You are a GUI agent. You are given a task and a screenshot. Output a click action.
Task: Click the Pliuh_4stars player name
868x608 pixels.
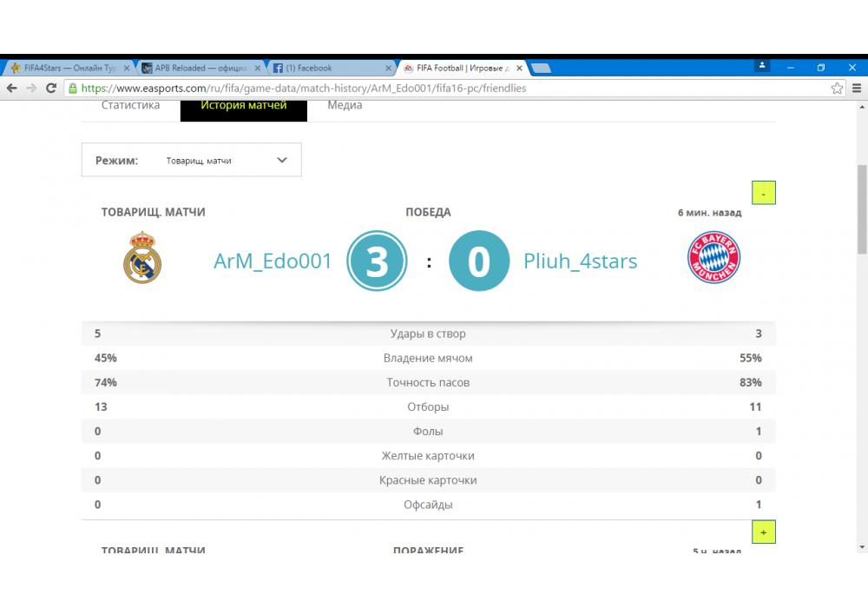point(580,261)
